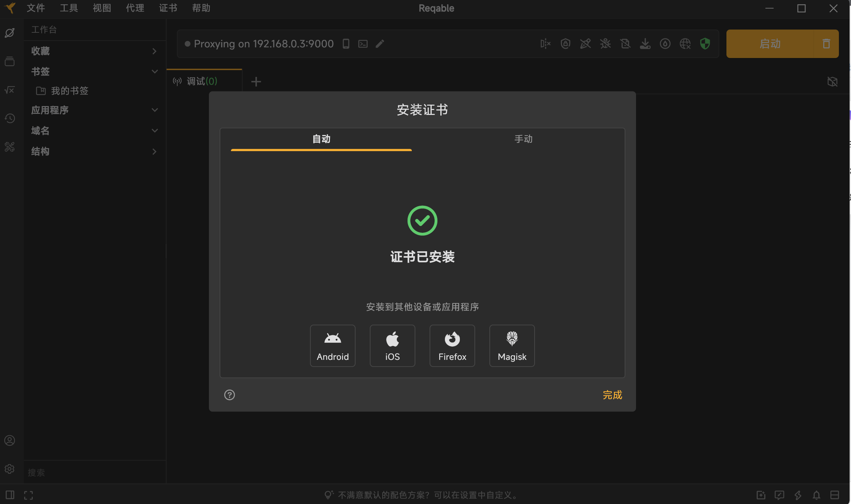The width and height of the screenshot is (851, 504).
Task: Toggle the bug script debugging icon
Action: point(605,43)
